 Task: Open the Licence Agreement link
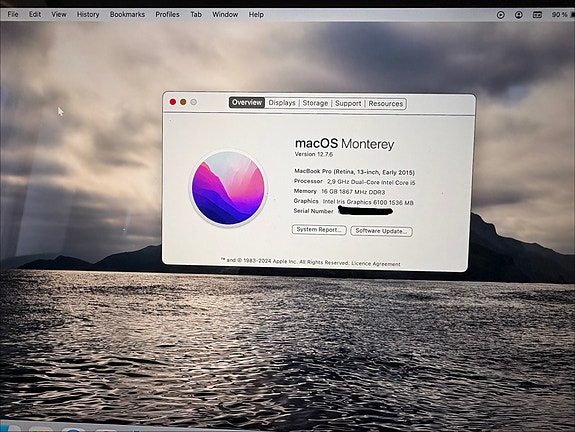376,264
